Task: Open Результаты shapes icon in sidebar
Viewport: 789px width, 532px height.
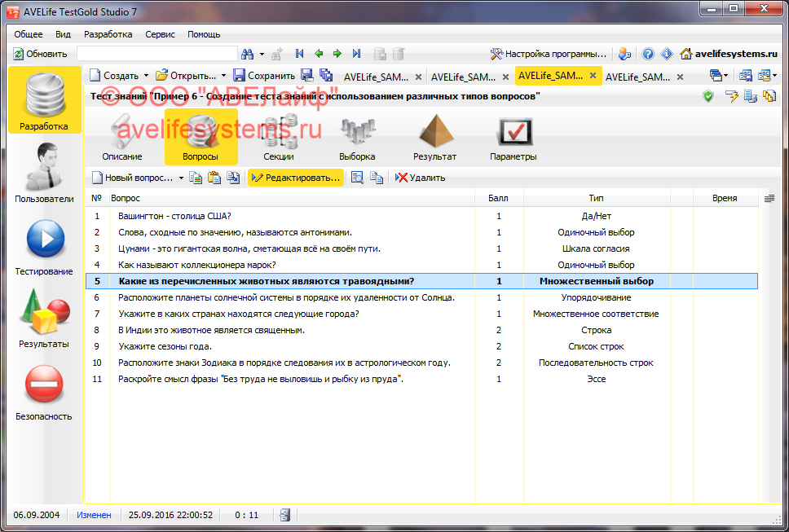Action: [x=45, y=316]
